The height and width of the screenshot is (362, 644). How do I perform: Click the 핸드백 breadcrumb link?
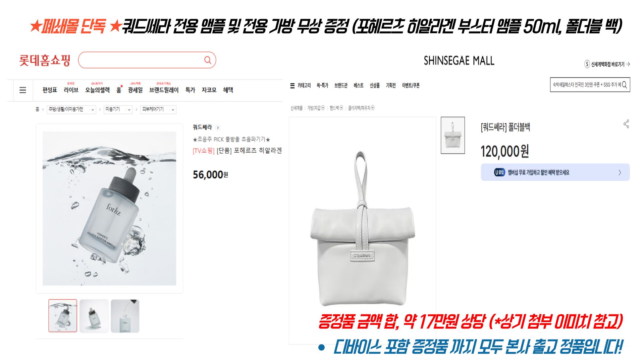334,108
